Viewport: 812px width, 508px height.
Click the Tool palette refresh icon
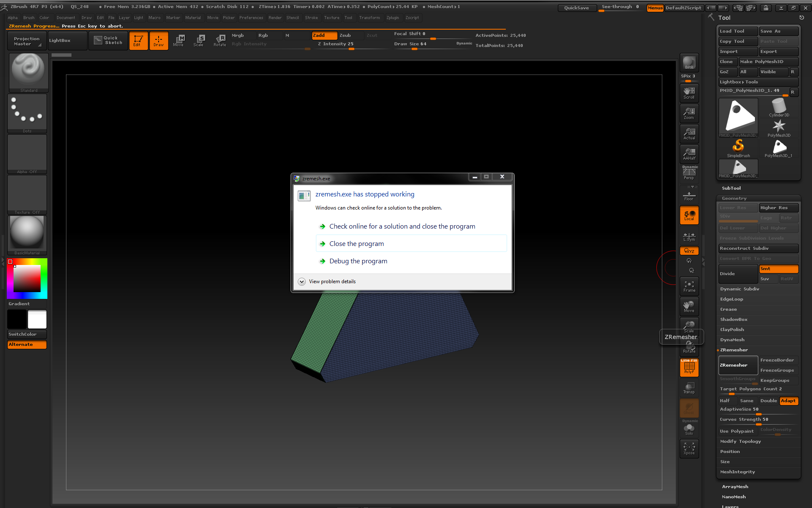tap(801, 18)
